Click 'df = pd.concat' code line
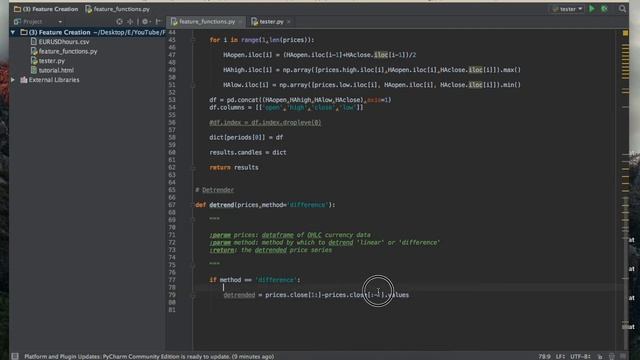Screen dimensions: 640x360 [x=300, y=100]
